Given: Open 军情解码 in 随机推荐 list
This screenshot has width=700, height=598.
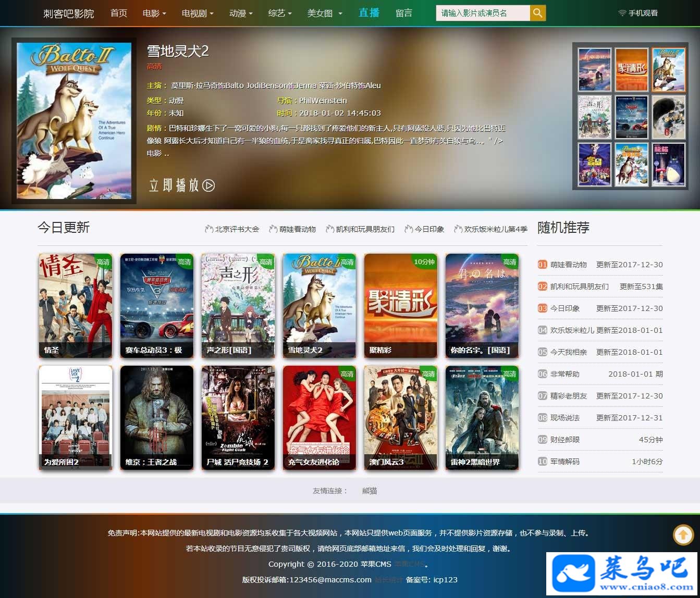Looking at the screenshot, I should tap(565, 462).
